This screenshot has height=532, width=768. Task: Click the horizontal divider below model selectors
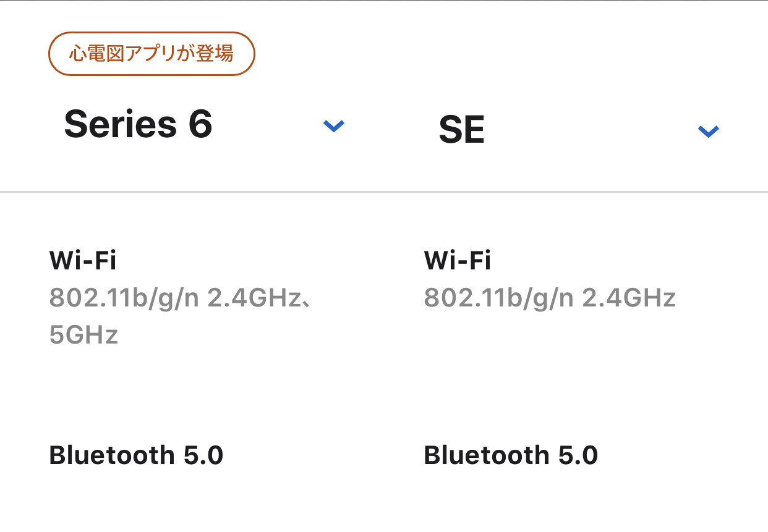click(x=384, y=192)
